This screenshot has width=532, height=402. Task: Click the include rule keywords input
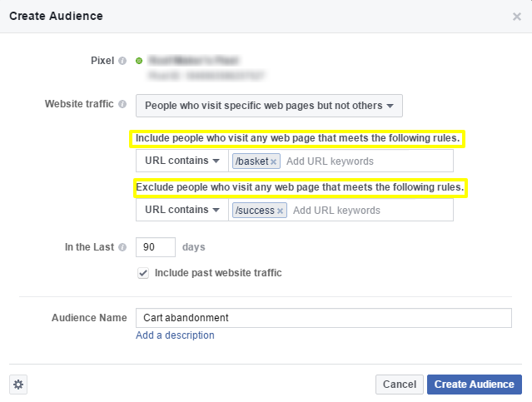pyautogui.click(x=366, y=161)
